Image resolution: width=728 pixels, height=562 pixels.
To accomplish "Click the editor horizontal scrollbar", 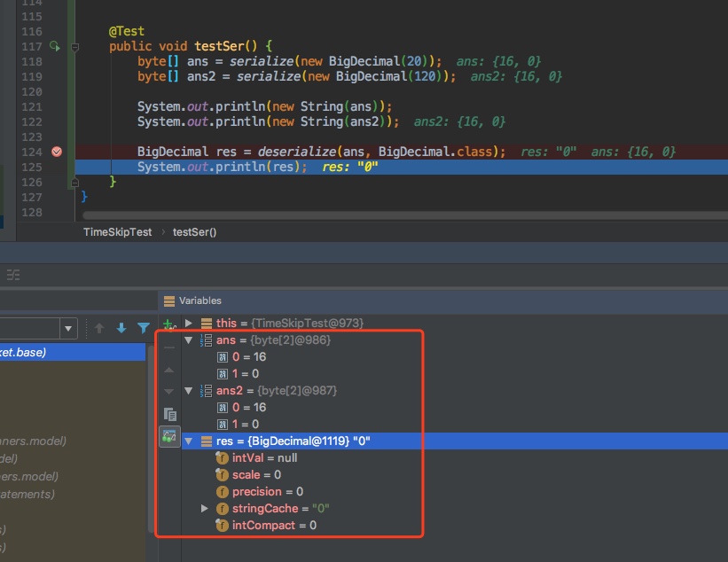I will tap(399, 215).
